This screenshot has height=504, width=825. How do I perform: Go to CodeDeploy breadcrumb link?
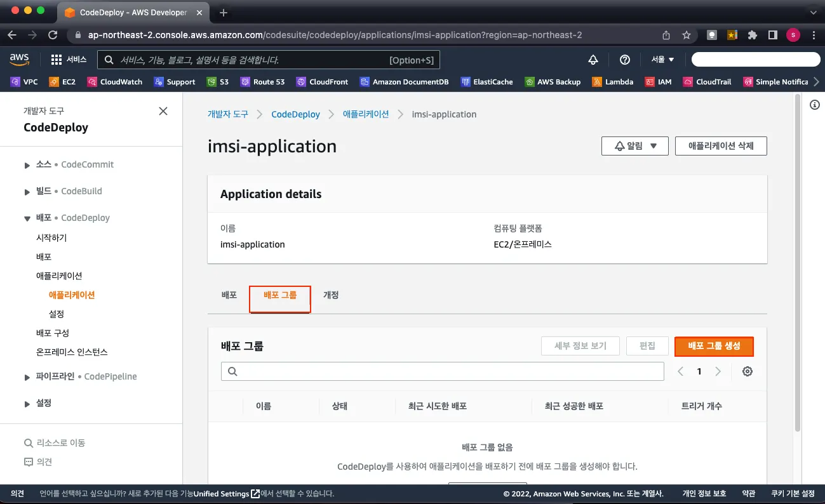pos(295,114)
